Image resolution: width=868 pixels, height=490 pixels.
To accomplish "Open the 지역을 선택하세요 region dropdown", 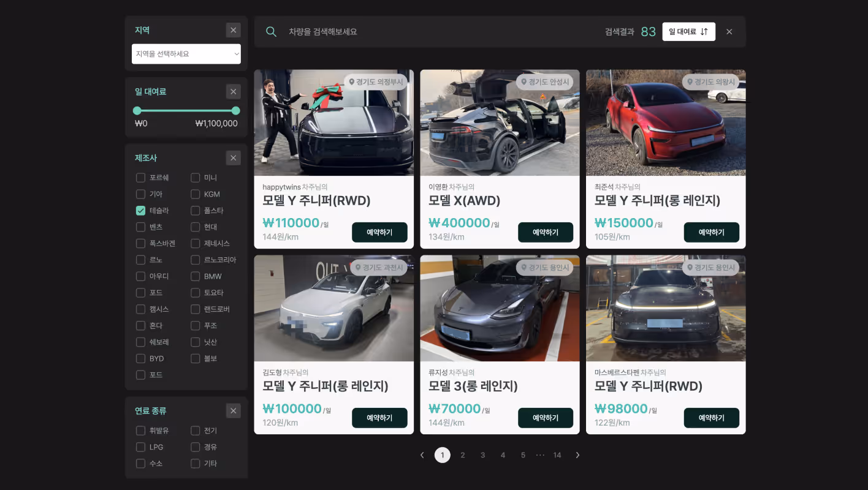I will (x=186, y=54).
